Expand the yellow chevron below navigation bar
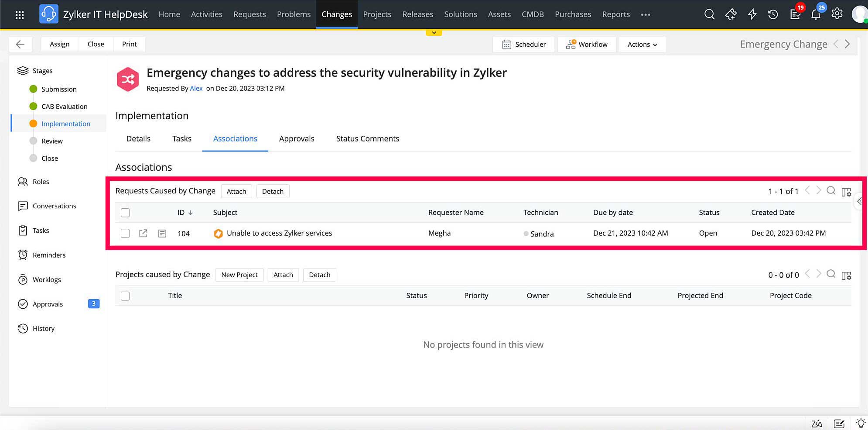Screen dimensions: 868x430 [x=434, y=33]
